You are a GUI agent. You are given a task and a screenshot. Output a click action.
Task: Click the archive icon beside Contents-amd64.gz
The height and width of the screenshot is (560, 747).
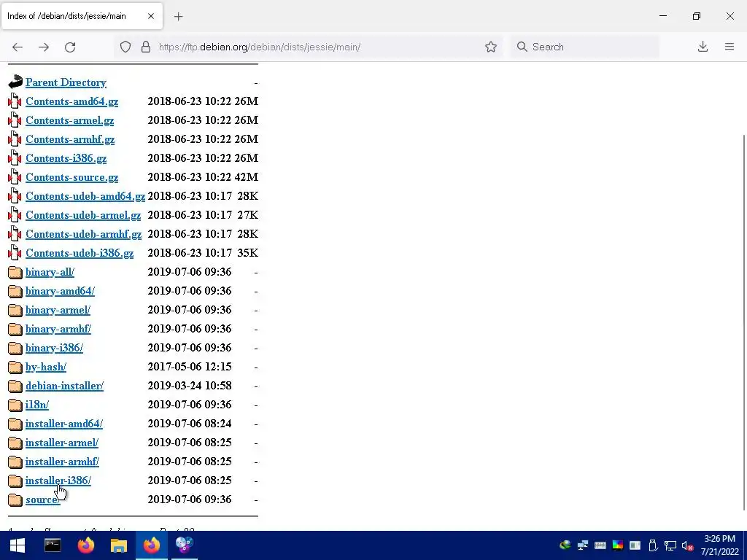pyautogui.click(x=15, y=101)
